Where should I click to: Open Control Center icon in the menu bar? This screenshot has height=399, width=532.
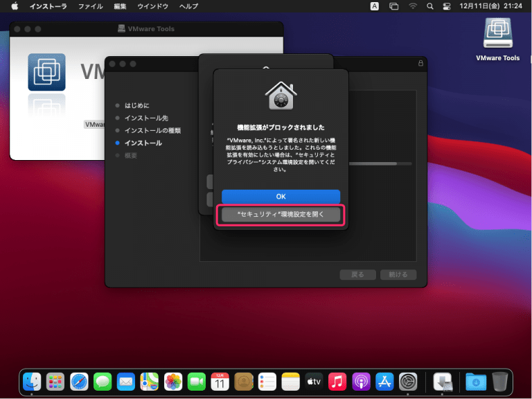coord(447,6)
